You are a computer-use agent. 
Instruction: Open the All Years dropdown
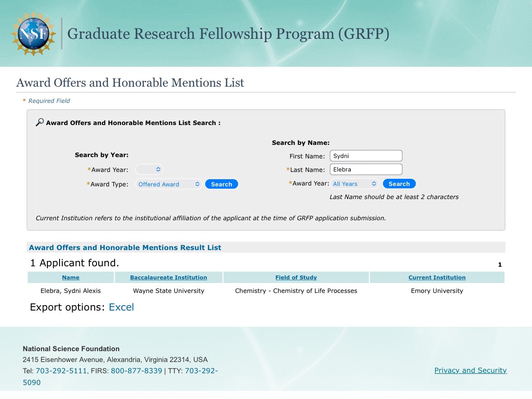354,184
